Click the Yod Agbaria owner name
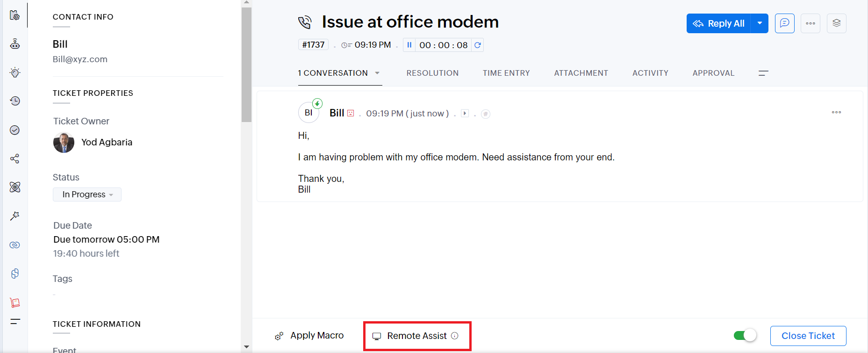The image size is (868, 353). click(x=107, y=142)
